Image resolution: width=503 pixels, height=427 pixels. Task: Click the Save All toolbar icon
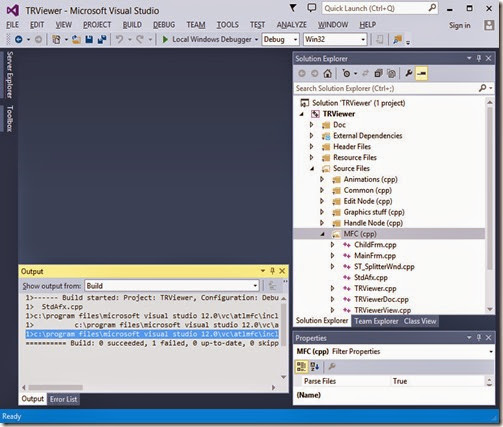click(x=102, y=40)
